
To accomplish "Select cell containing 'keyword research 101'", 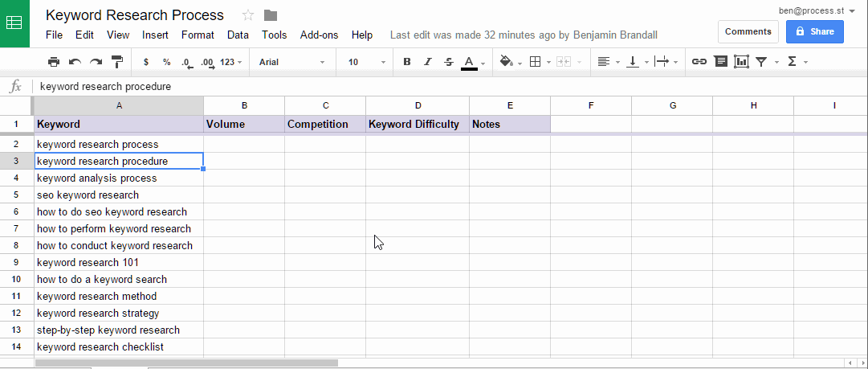I will point(119,263).
